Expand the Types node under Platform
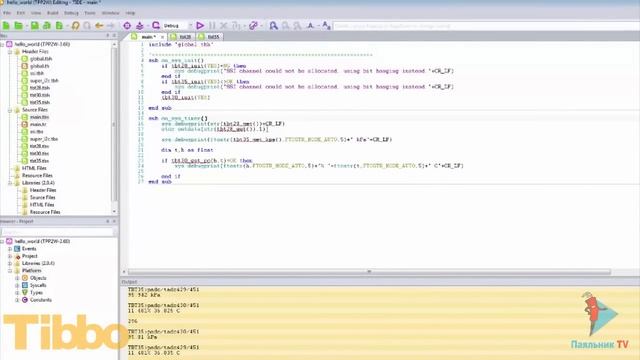640x360 pixels. point(17,293)
